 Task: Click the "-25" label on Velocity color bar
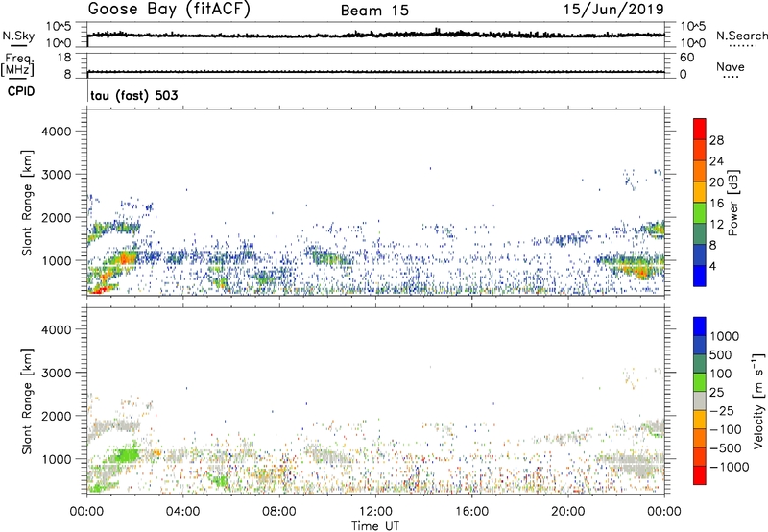721,410
